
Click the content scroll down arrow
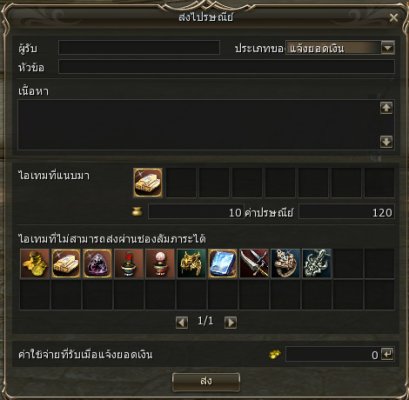(x=386, y=142)
